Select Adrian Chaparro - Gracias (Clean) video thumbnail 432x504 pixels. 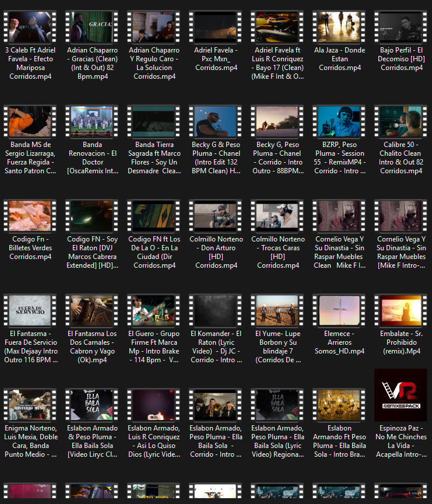click(92, 27)
